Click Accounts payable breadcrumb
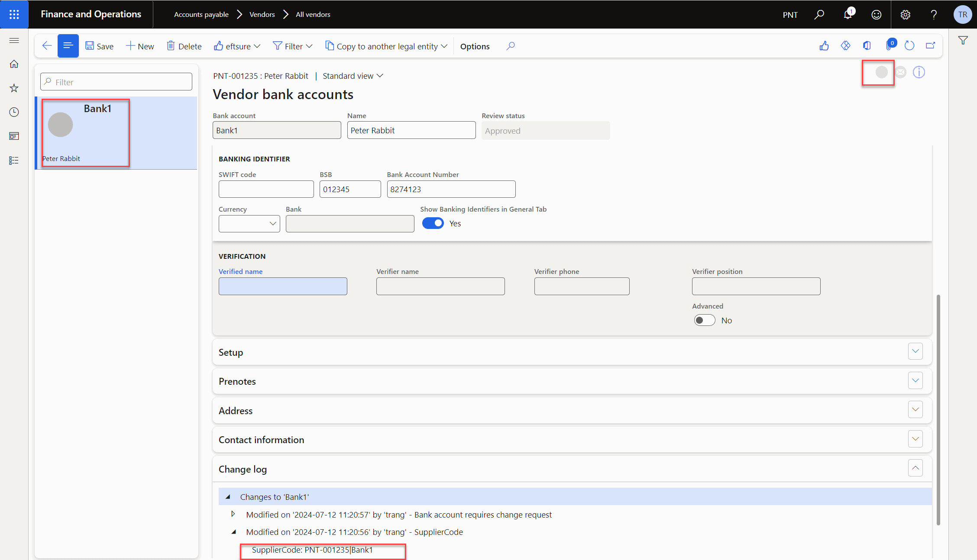This screenshot has width=977, height=560. coord(201,14)
